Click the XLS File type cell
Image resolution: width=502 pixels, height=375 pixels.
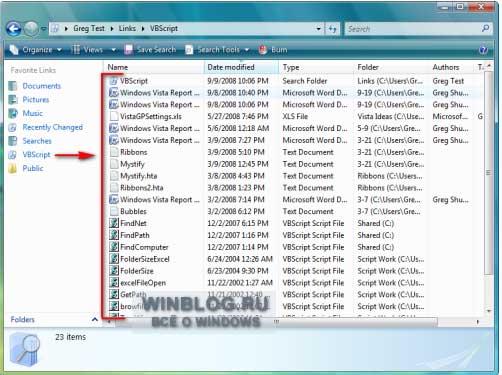click(295, 117)
